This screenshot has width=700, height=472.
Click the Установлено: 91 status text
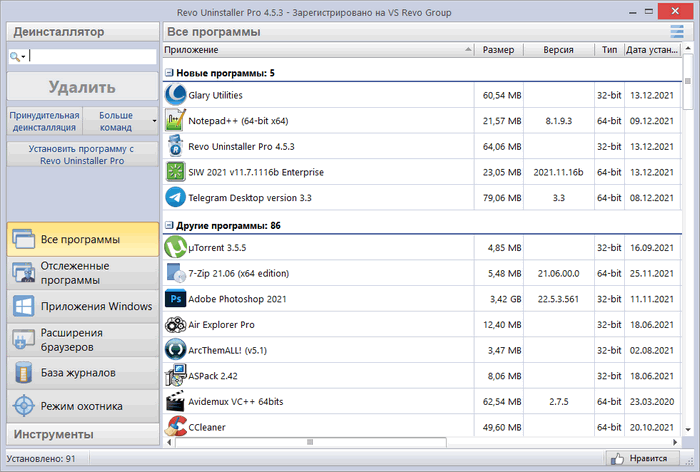coord(41,459)
